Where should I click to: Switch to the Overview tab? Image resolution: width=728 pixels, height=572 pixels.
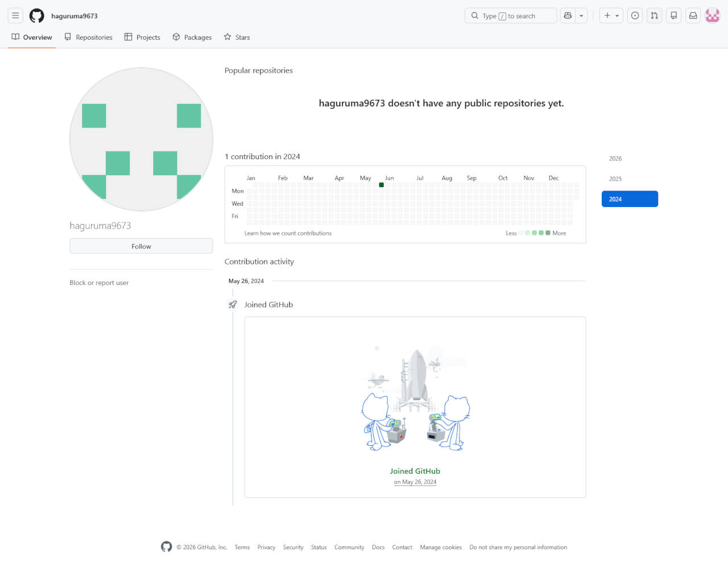[x=32, y=37]
